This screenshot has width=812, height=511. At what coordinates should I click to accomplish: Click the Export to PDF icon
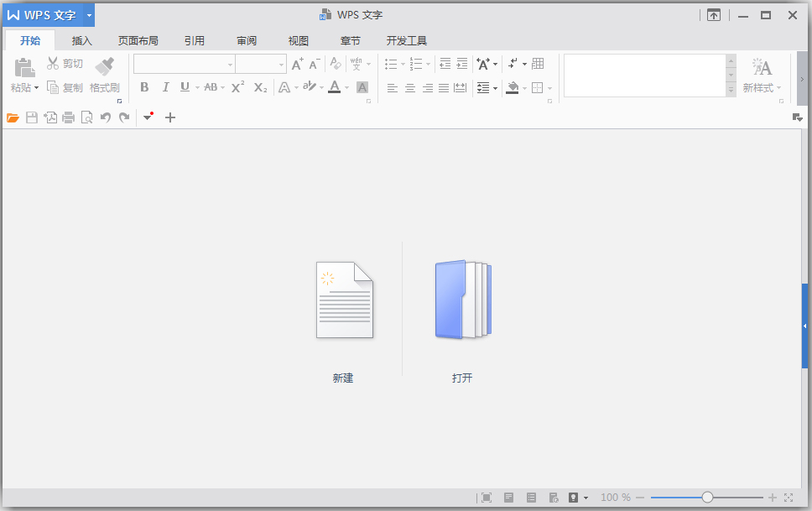[x=50, y=117]
